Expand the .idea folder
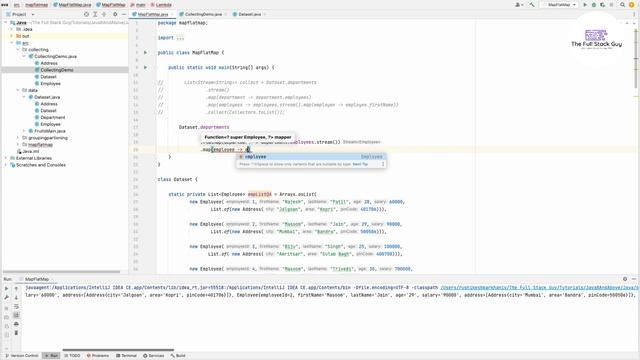 [x=12, y=29]
